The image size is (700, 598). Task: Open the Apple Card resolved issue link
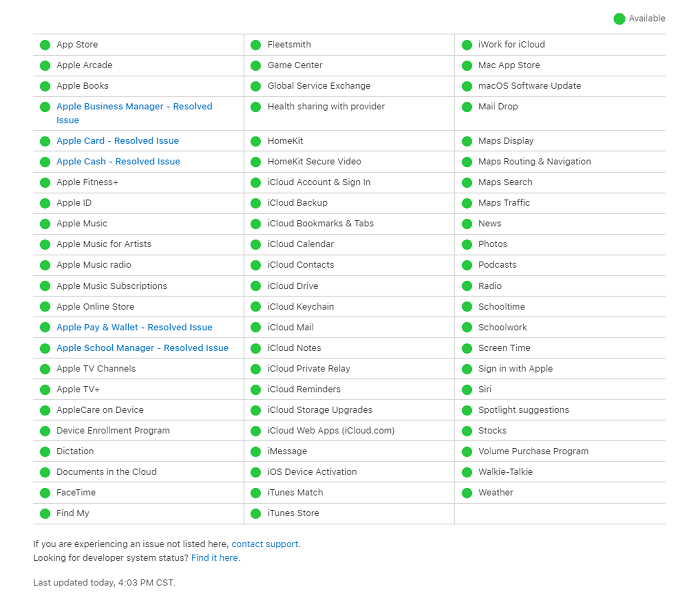point(117,141)
